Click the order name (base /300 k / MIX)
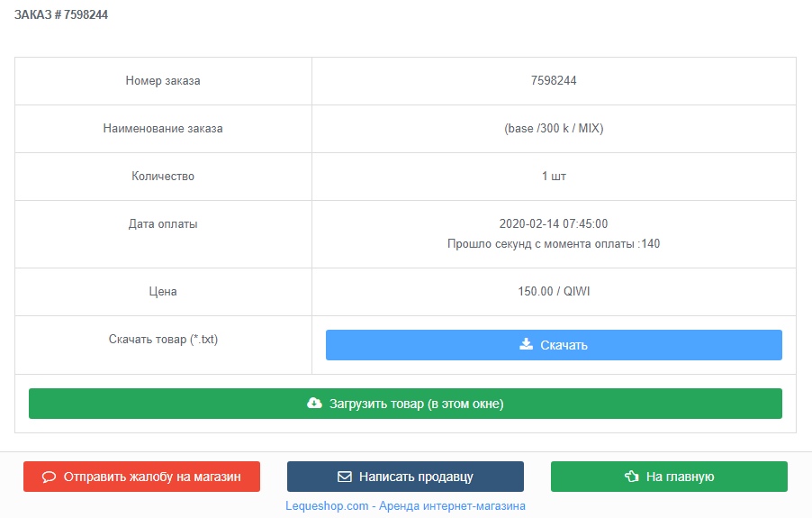This screenshot has width=812, height=518. (554, 129)
